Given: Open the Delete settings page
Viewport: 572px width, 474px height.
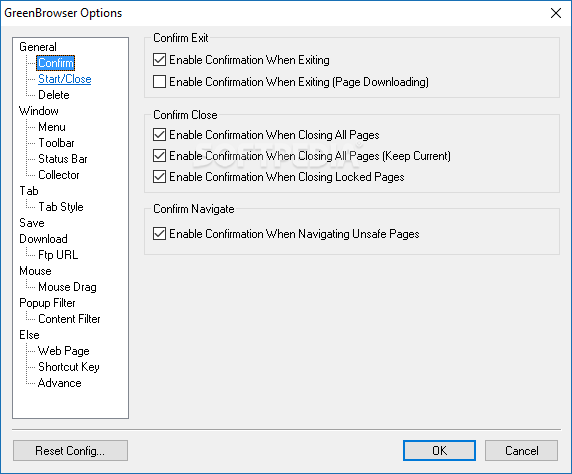Looking at the screenshot, I should (54, 95).
